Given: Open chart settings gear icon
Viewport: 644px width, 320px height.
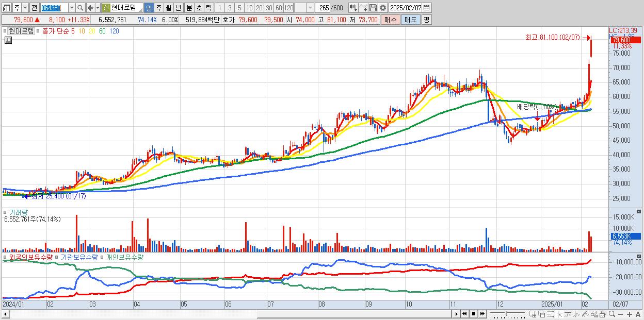Looking at the screenshot, I should coord(383,8).
